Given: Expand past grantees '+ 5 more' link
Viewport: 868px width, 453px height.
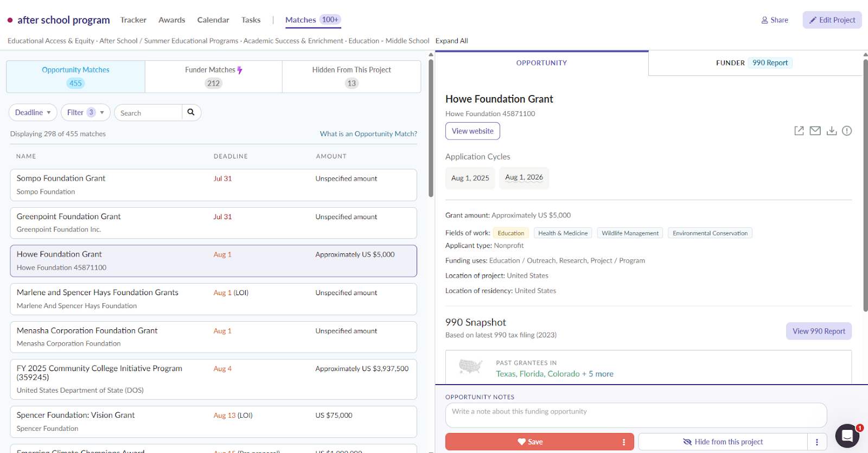Looking at the screenshot, I should pyautogui.click(x=598, y=374).
